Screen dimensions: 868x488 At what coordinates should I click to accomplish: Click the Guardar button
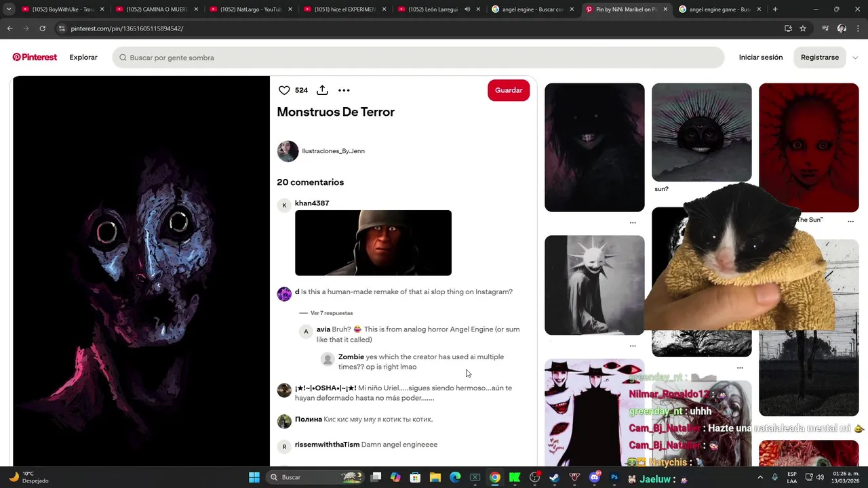[x=509, y=90]
